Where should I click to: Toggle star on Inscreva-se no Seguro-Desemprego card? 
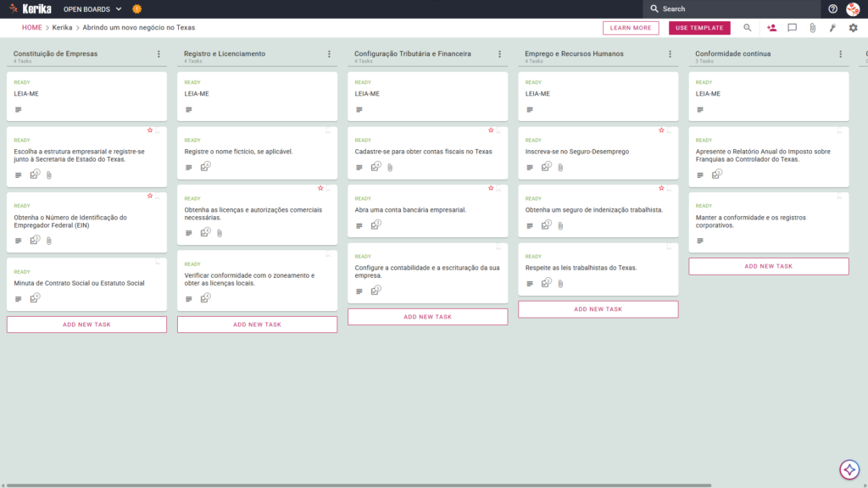[661, 130]
